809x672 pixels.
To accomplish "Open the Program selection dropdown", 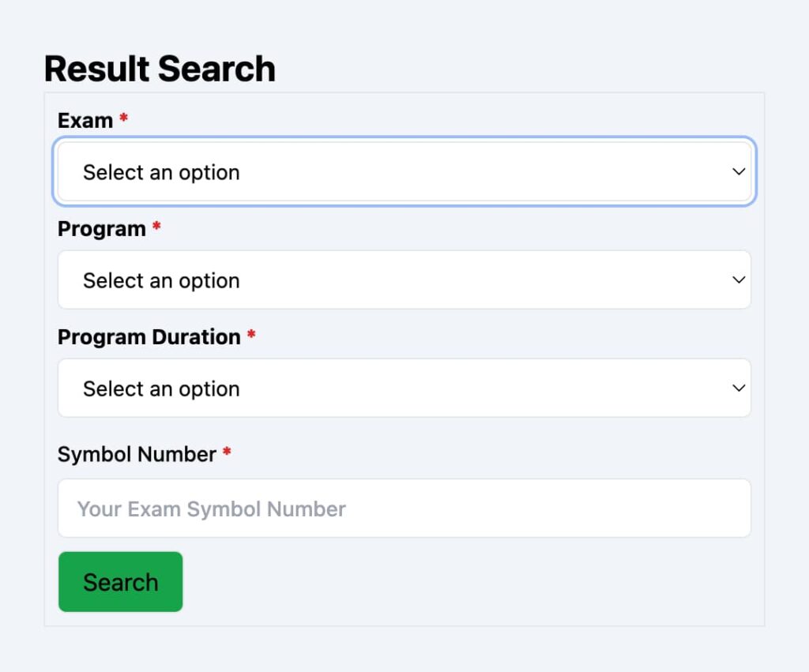I will [404, 280].
